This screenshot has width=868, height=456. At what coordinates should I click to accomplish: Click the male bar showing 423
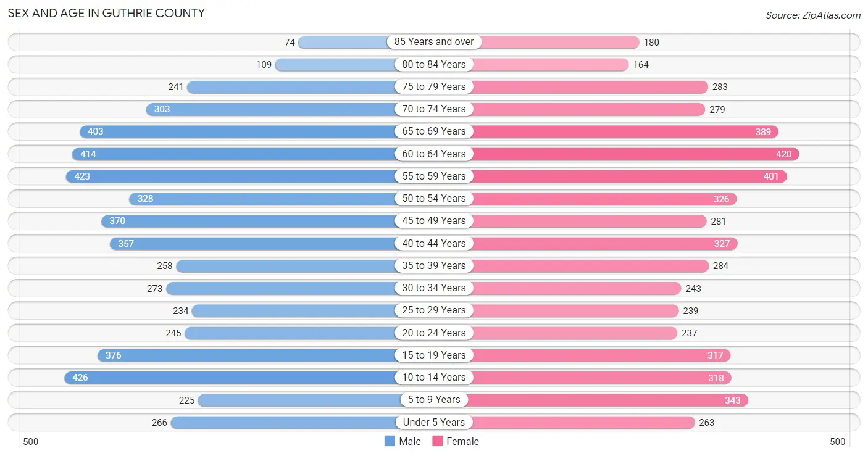[x=231, y=176]
